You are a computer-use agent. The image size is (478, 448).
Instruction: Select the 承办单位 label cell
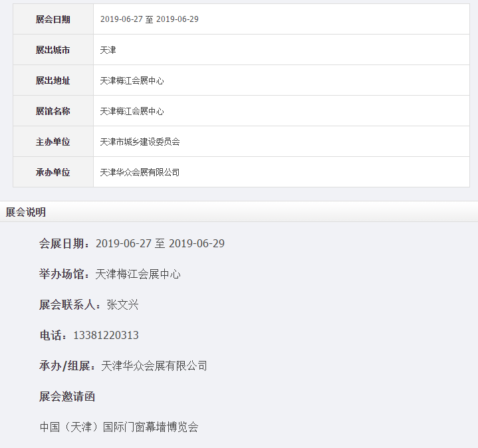(53, 172)
